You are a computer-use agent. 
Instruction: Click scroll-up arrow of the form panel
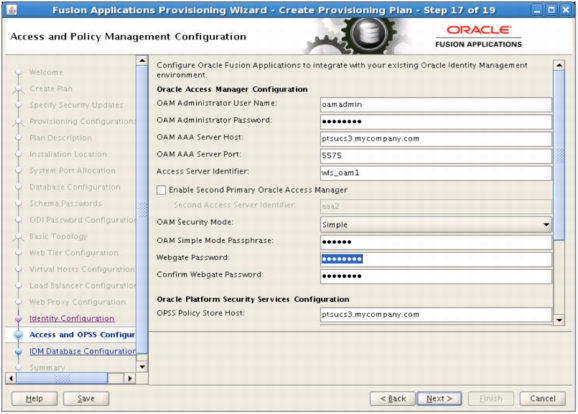click(x=559, y=65)
